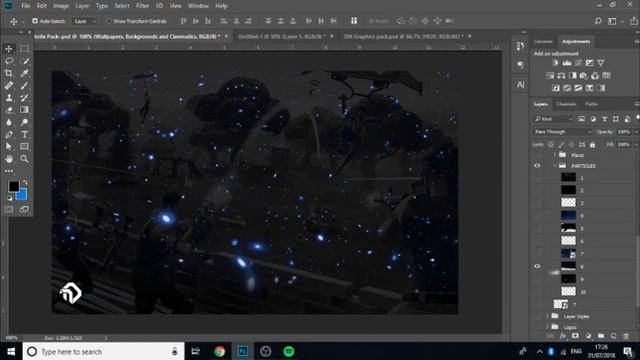640x360 pixels.
Task: Open the Layer menu
Action: point(82,6)
